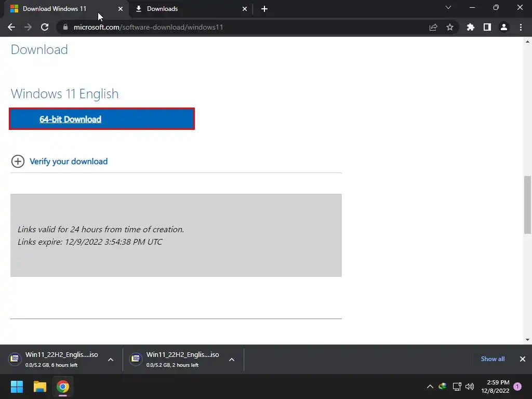Viewport: 532px width, 399px height.
Task: Go back to the previous page
Action: (x=11, y=27)
